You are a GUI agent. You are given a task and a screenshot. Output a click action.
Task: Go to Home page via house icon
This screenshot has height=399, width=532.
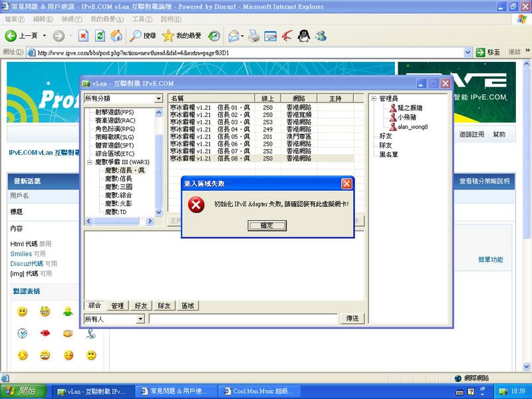(116, 35)
